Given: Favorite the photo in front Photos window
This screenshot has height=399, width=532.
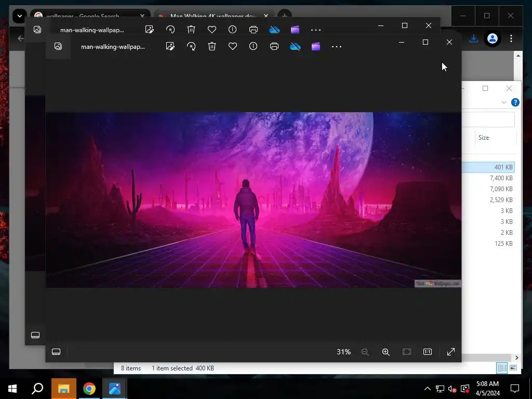Looking at the screenshot, I should 233,46.
